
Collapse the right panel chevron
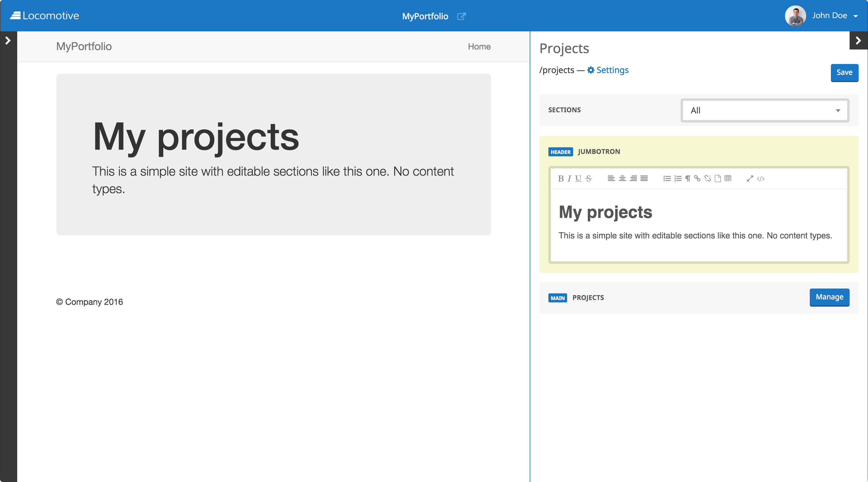(858, 40)
